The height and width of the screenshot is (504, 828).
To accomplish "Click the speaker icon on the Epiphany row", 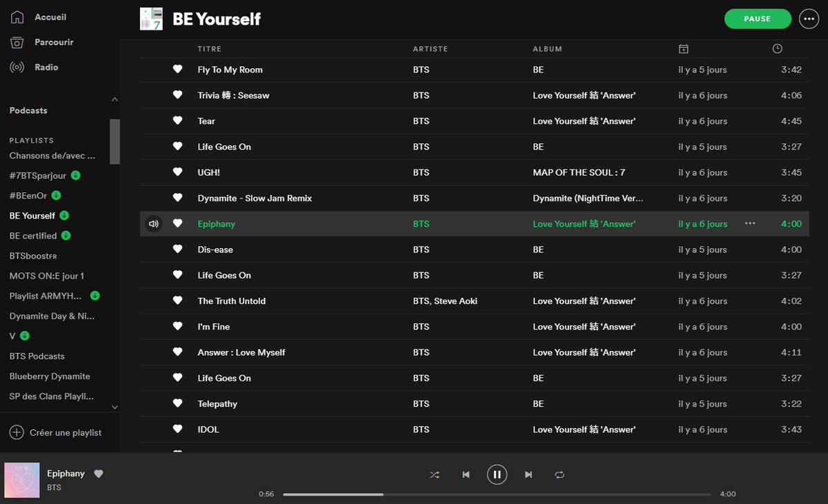I will click(153, 224).
